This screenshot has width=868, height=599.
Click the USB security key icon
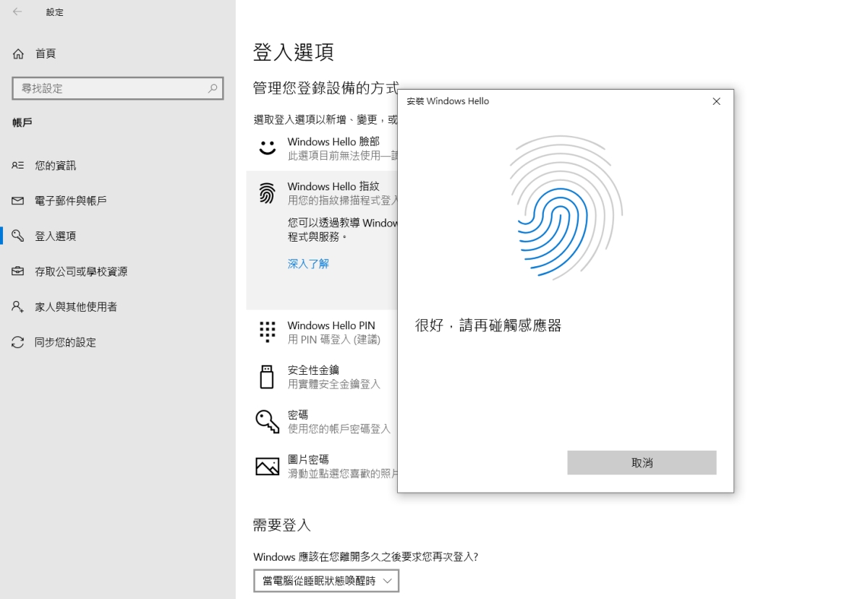[267, 377]
